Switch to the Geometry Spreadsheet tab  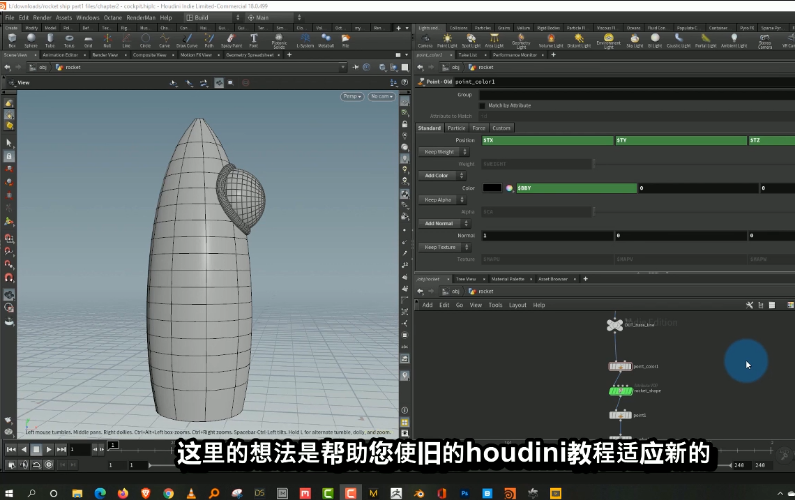pyautogui.click(x=249, y=55)
